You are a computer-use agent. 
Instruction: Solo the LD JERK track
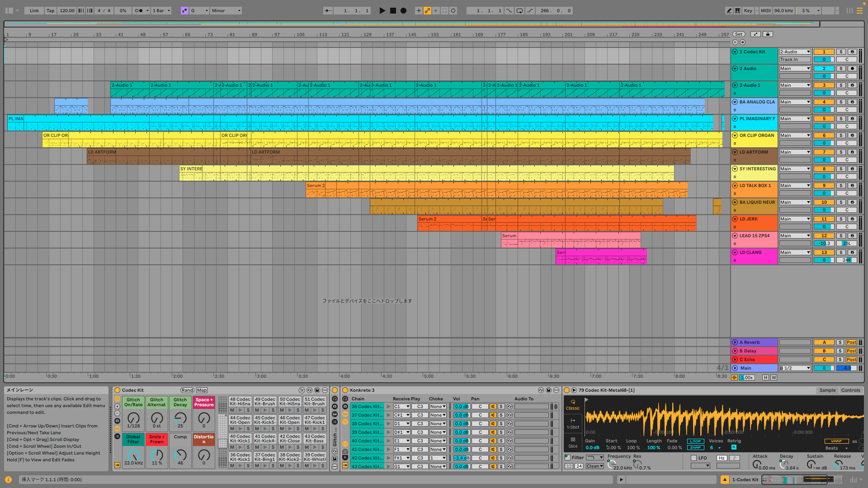click(x=841, y=219)
